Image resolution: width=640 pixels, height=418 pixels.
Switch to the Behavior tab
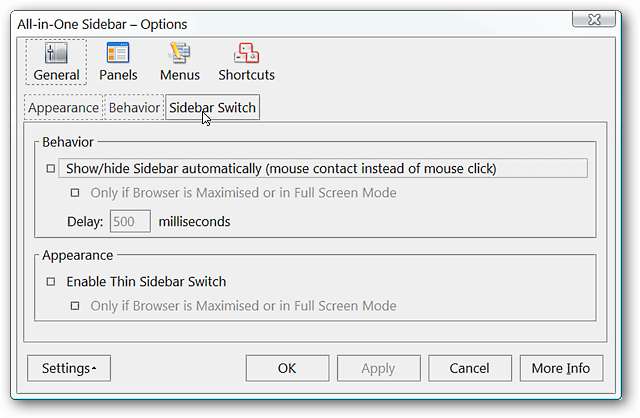pyautogui.click(x=134, y=108)
